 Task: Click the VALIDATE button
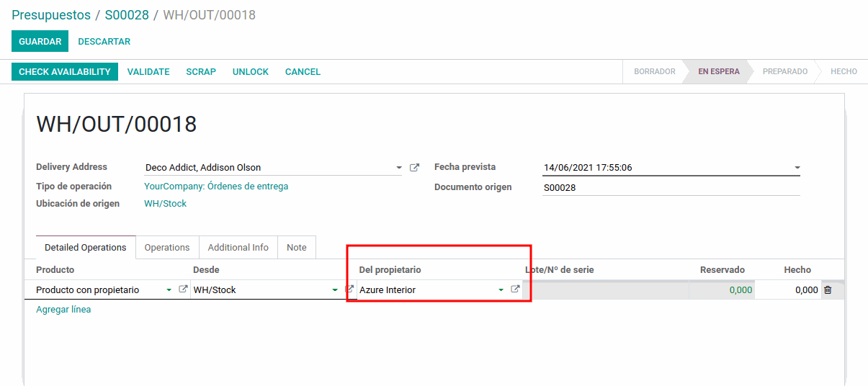pos(148,71)
